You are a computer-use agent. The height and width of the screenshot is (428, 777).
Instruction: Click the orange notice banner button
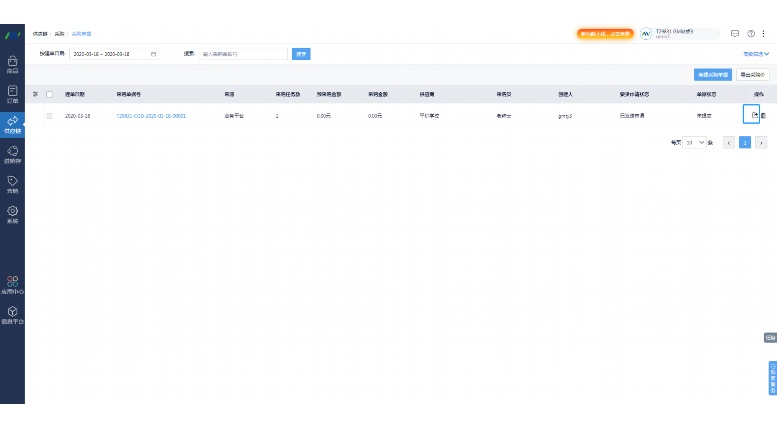click(605, 34)
